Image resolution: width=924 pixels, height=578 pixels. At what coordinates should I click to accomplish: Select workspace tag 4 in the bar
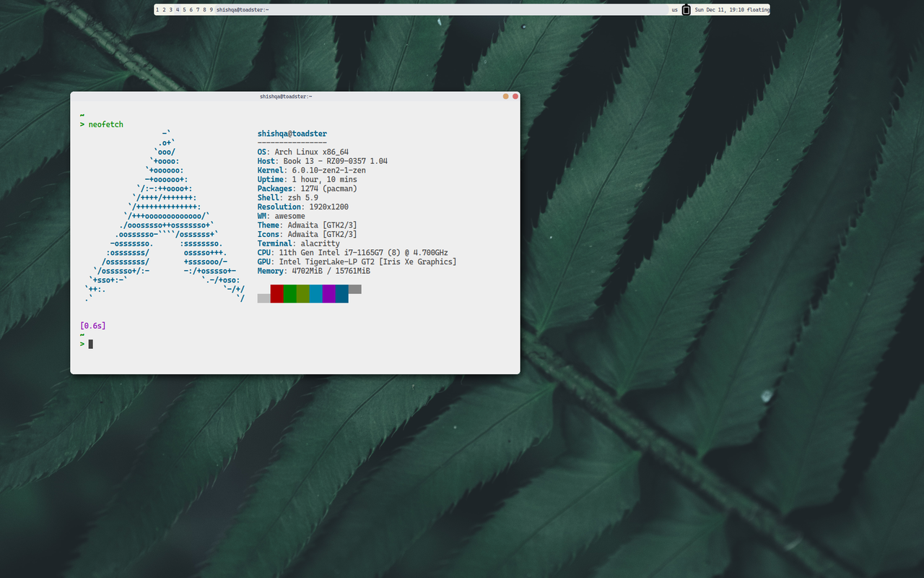(x=178, y=10)
